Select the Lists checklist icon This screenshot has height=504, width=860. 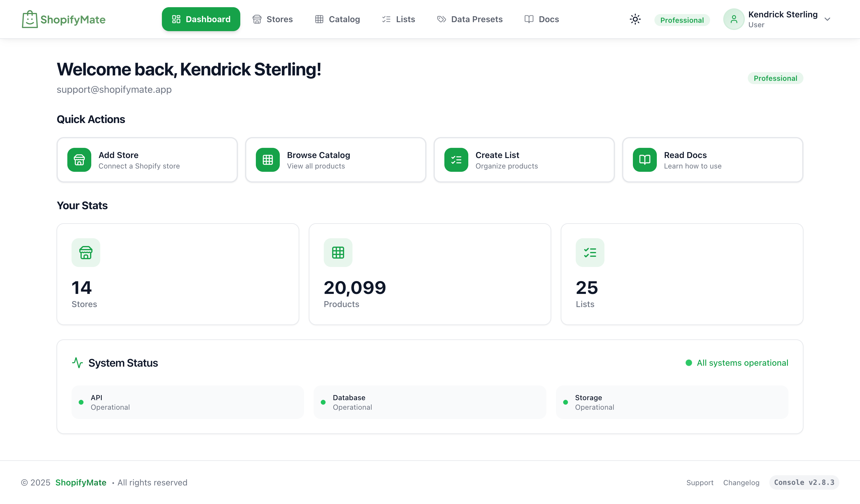pos(386,19)
